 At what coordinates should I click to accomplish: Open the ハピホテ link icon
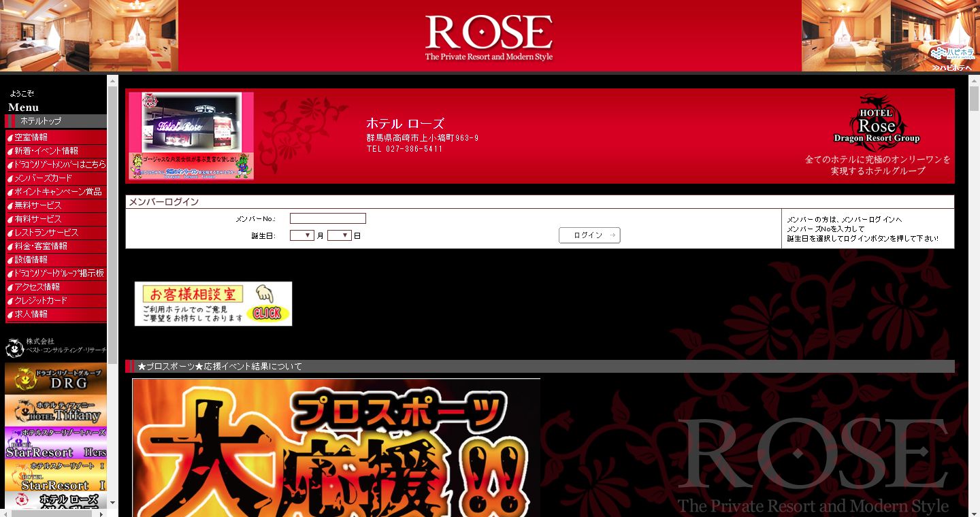tap(953, 56)
